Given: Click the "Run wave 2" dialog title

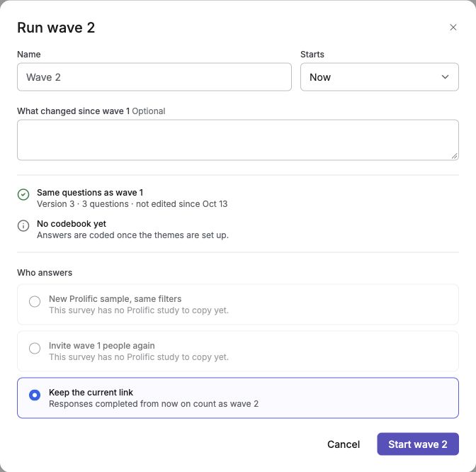Looking at the screenshot, I should pyautogui.click(x=56, y=28).
